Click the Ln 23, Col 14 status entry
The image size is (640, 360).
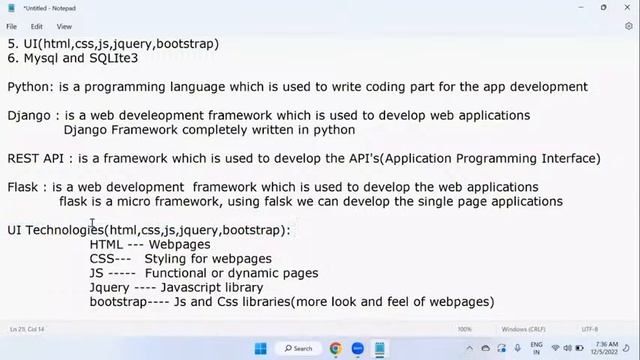[x=27, y=329]
